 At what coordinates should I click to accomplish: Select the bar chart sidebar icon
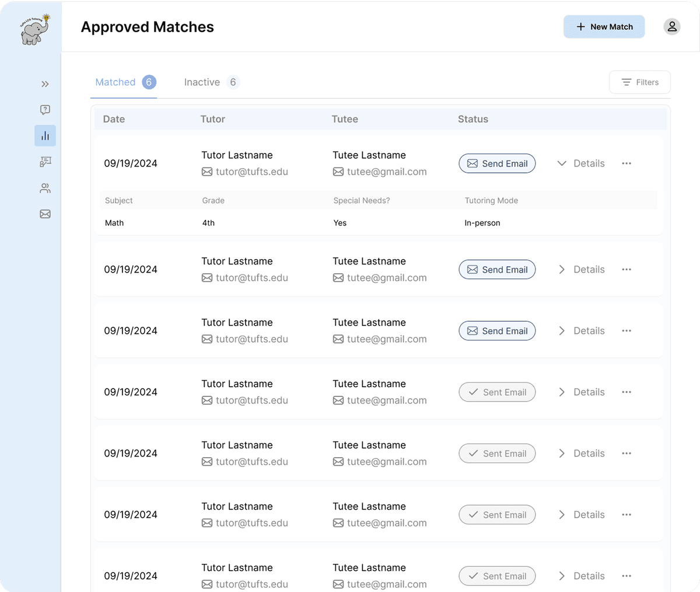pyautogui.click(x=45, y=135)
